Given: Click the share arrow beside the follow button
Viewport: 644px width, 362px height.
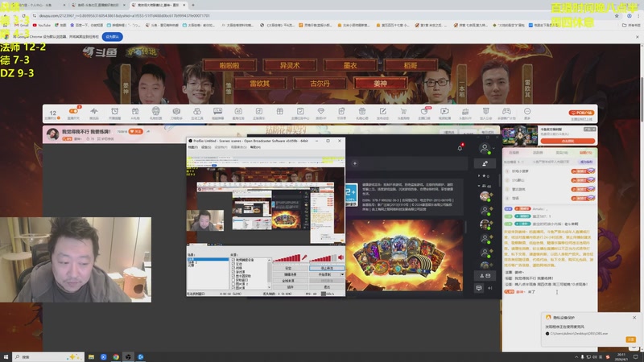Looking at the screenshot, I should [x=148, y=131].
